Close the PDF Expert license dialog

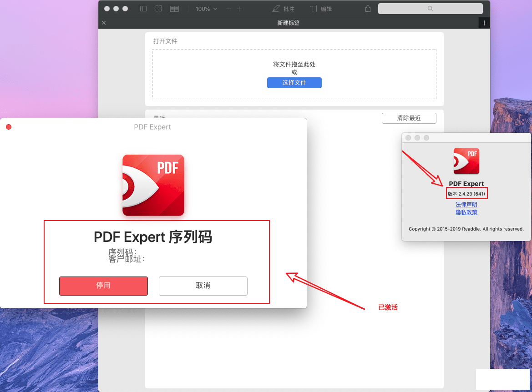(9, 127)
